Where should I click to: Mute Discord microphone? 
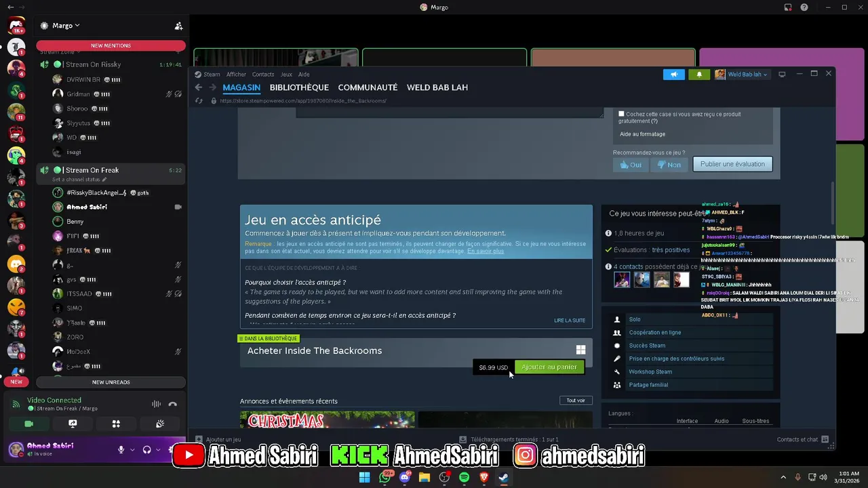[x=121, y=449]
